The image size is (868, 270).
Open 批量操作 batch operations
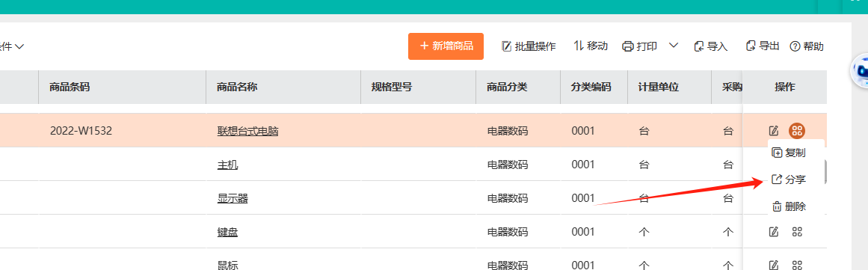coord(529,46)
